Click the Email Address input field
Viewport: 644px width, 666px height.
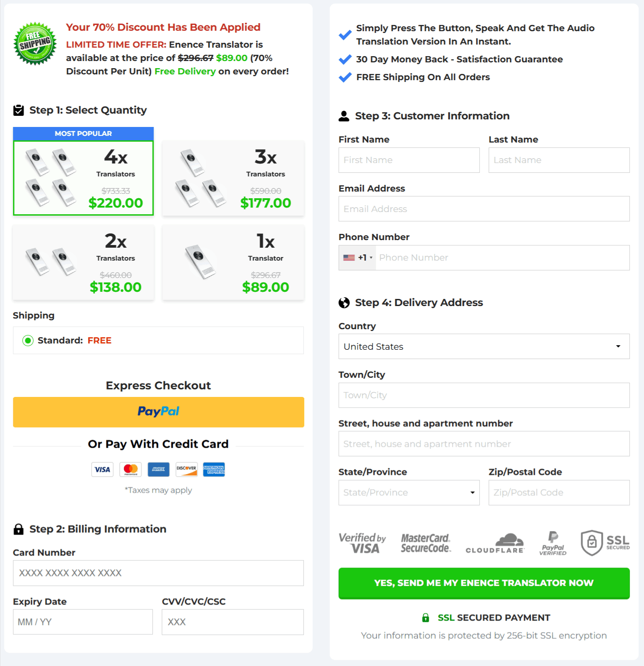484,208
